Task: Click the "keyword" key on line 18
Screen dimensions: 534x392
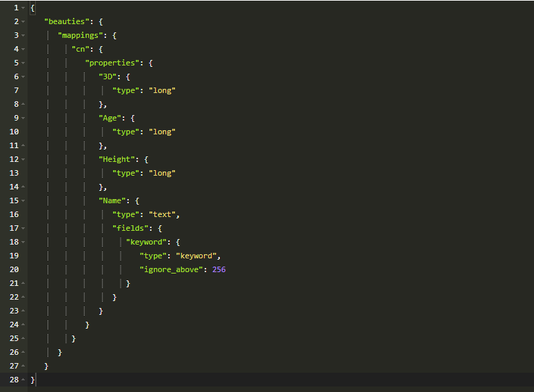Action: [x=146, y=242]
